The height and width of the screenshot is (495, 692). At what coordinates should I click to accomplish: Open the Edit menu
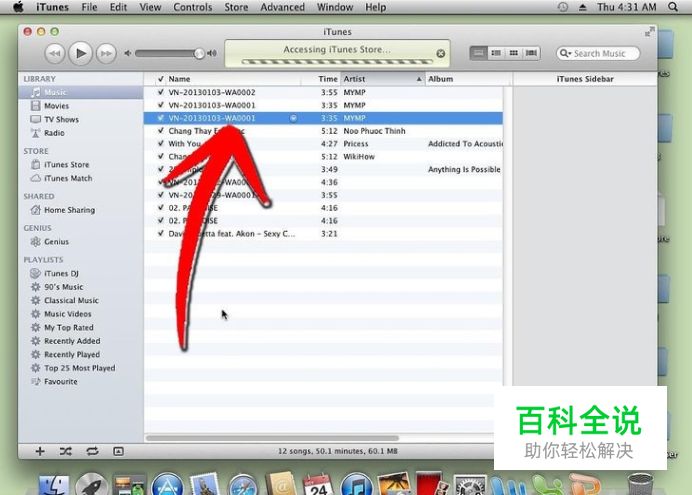tap(118, 7)
